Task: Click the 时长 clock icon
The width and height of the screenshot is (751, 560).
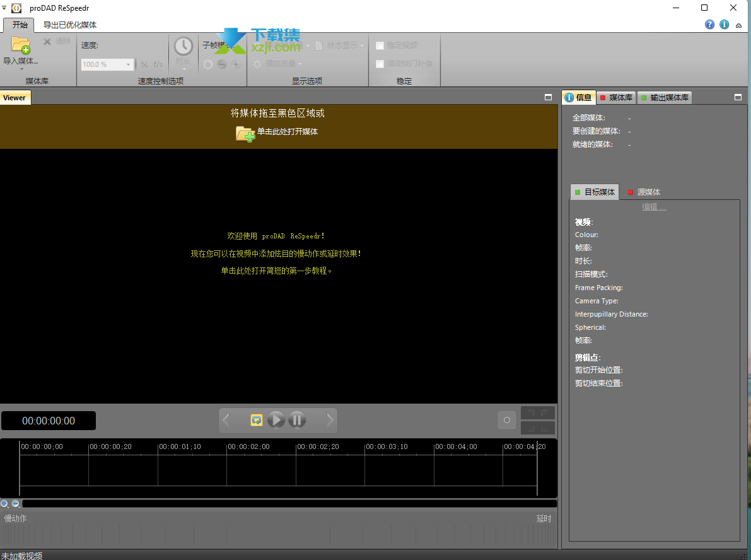Action: (x=183, y=46)
